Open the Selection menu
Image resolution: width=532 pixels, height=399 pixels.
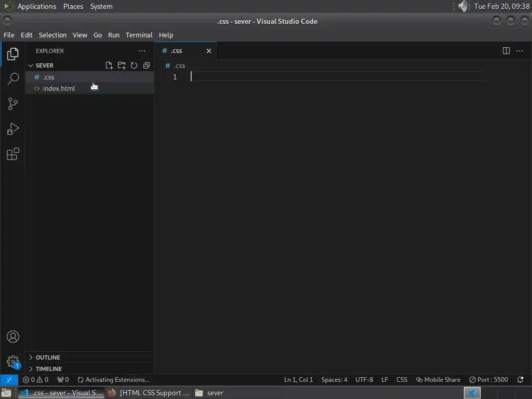click(x=52, y=35)
